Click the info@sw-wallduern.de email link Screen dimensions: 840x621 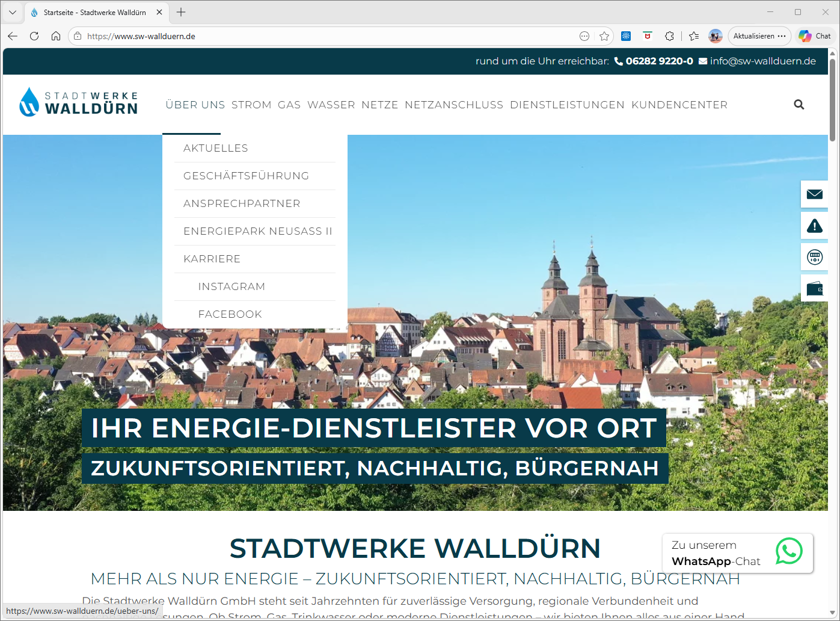click(x=762, y=61)
